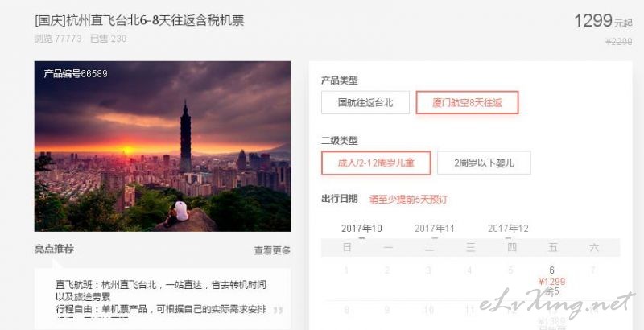Choose 2周岁以下婴儿 option
The height and width of the screenshot is (330, 644).
pyautogui.click(x=484, y=163)
